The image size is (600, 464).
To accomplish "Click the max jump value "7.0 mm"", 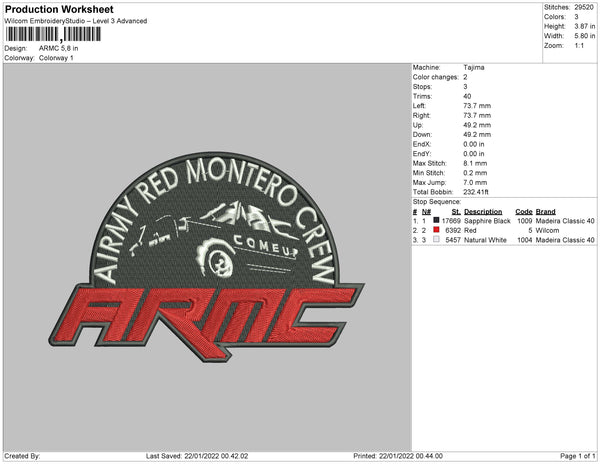I will (475, 182).
